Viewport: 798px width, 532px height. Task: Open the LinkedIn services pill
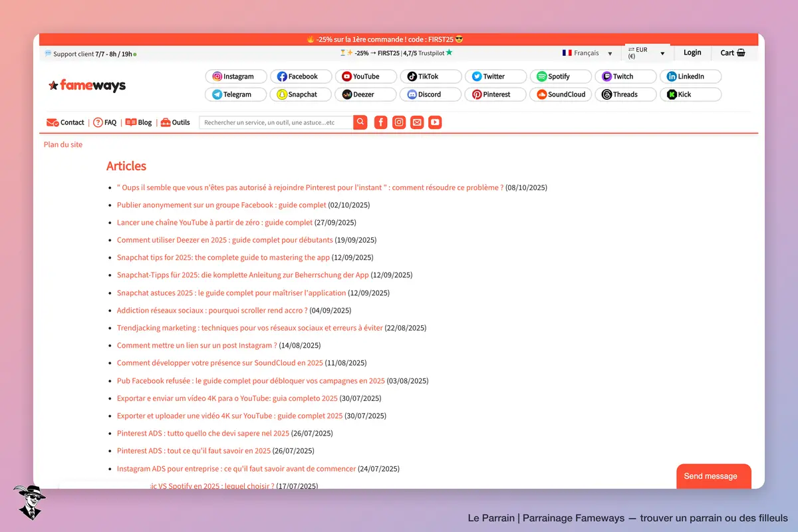690,76
